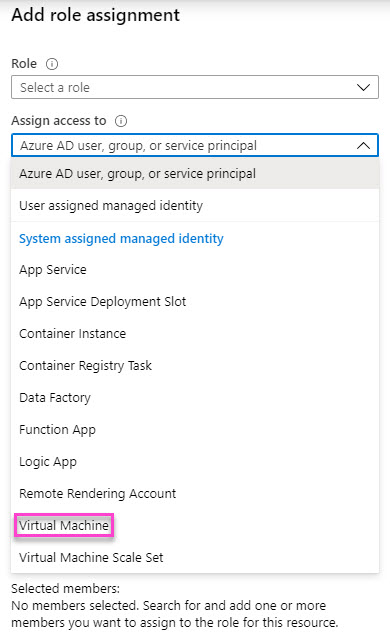Choose Logic App in the list
This screenshot has width=390, height=640.
pyautogui.click(x=195, y=462)
